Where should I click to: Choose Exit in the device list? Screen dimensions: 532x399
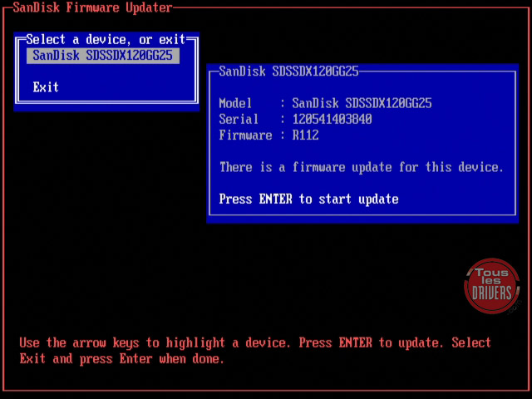click(x=46, y=87)
